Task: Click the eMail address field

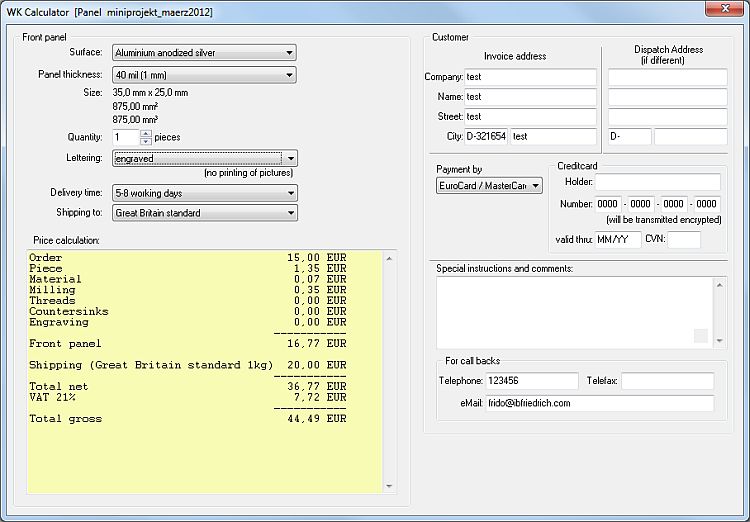Action: (600, 403)
